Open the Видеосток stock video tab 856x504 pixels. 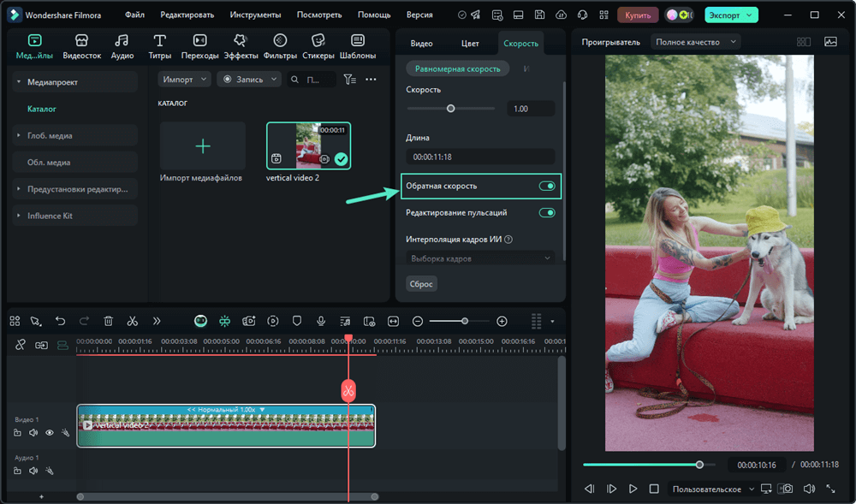click(x=81, y=46)
